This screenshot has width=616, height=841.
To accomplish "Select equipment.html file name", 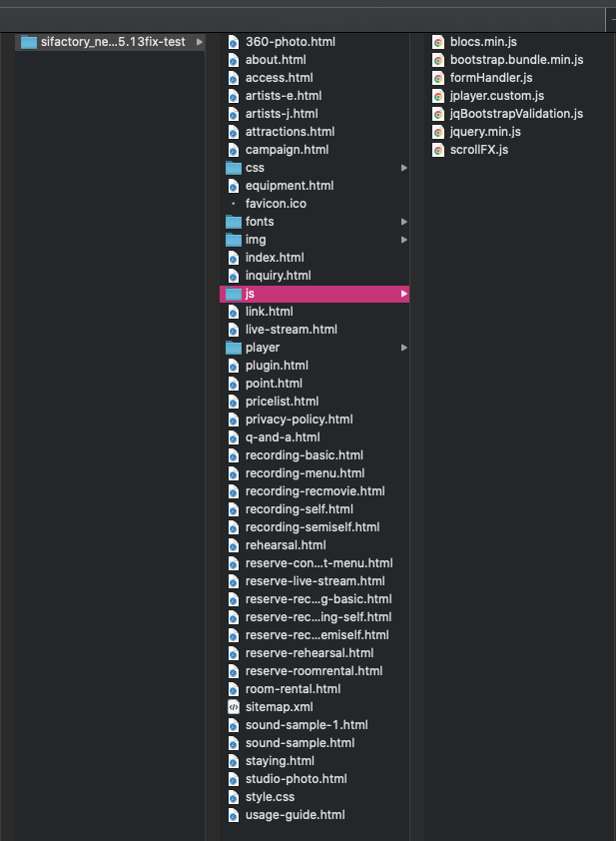I will tap(289, 186).
